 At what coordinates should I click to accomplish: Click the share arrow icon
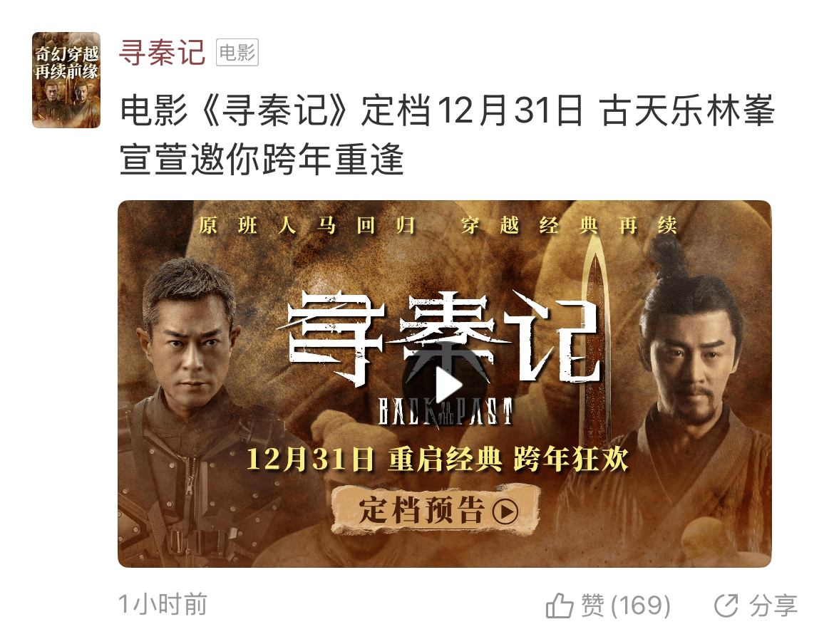pos(726,606)
